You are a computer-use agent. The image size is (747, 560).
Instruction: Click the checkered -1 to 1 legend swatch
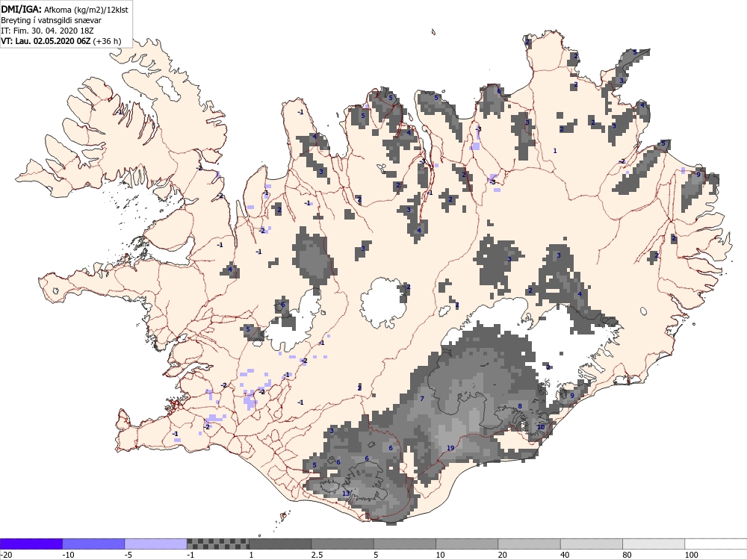[217, 544]
